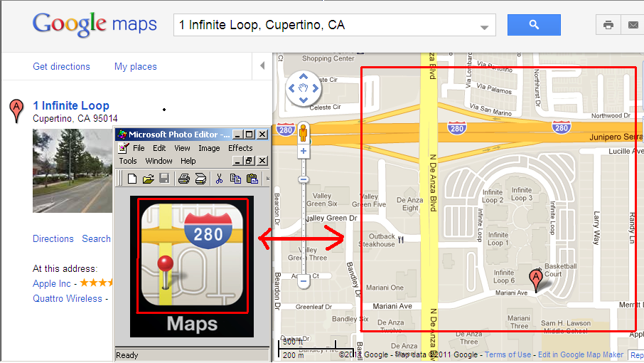The image size is (644, 363).
Task: Click the Google Maps email envelope icon
Action: click(633, 25)
